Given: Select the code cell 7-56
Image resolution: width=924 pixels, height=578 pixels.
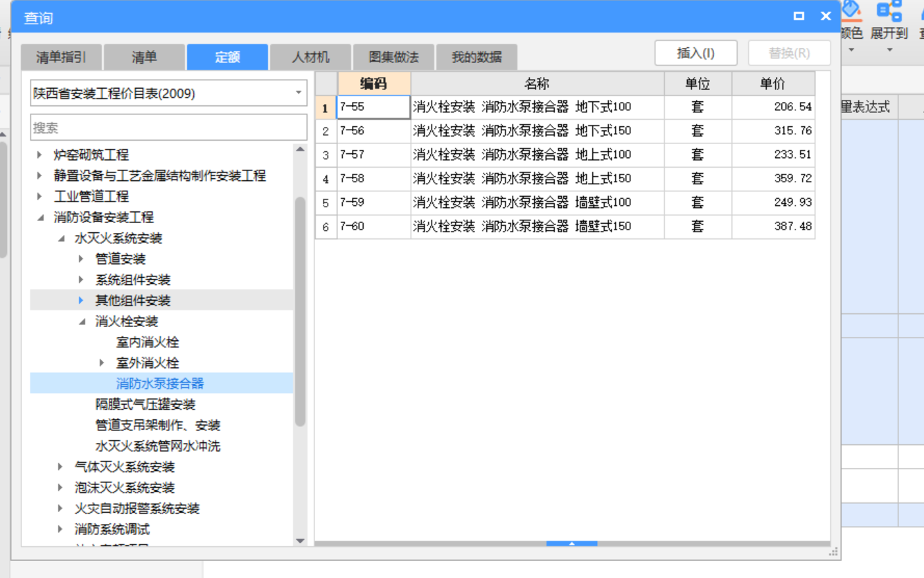Looking at the screenshot, I should point(374,131).
